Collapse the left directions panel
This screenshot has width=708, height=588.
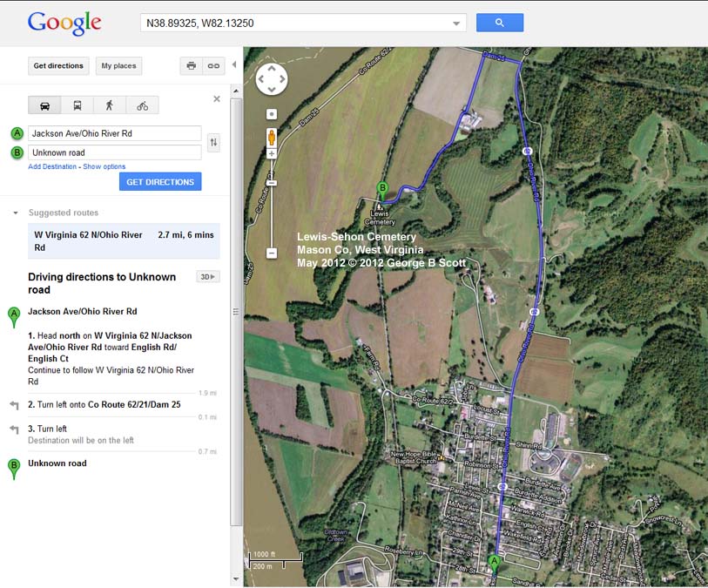tap(233, 65)
